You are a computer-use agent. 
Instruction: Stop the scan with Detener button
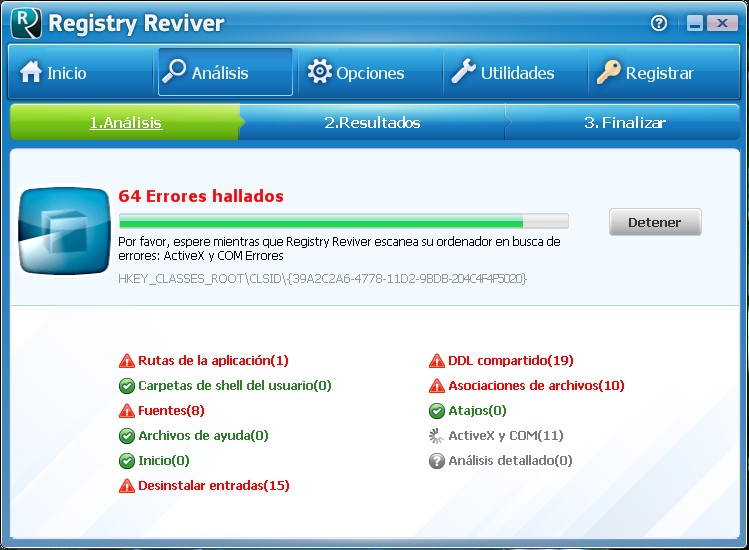point(655,222)
